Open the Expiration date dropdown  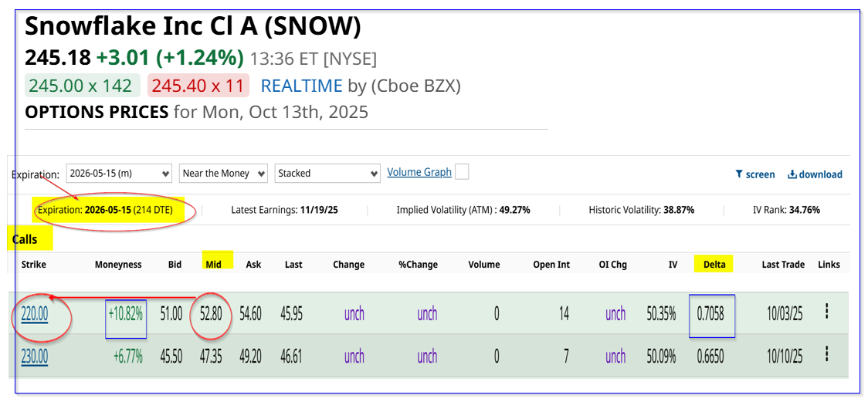coord(119,174)
